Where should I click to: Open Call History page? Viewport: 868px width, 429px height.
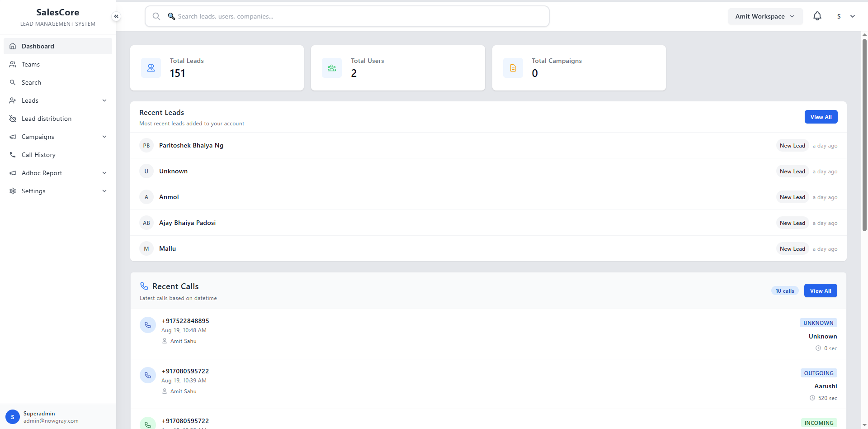tap(38, 155)
